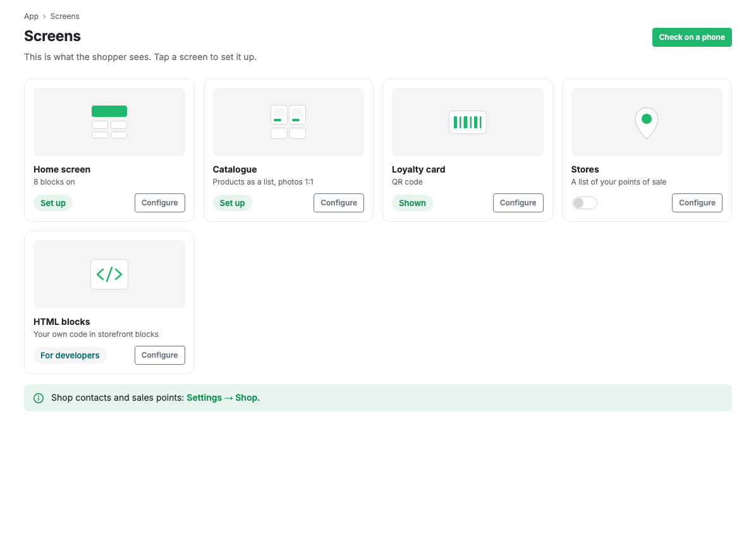756x536 pixels.
Task: Configure the Loyalty card screen
Action: pyautogui.click(x=518, y=203)
